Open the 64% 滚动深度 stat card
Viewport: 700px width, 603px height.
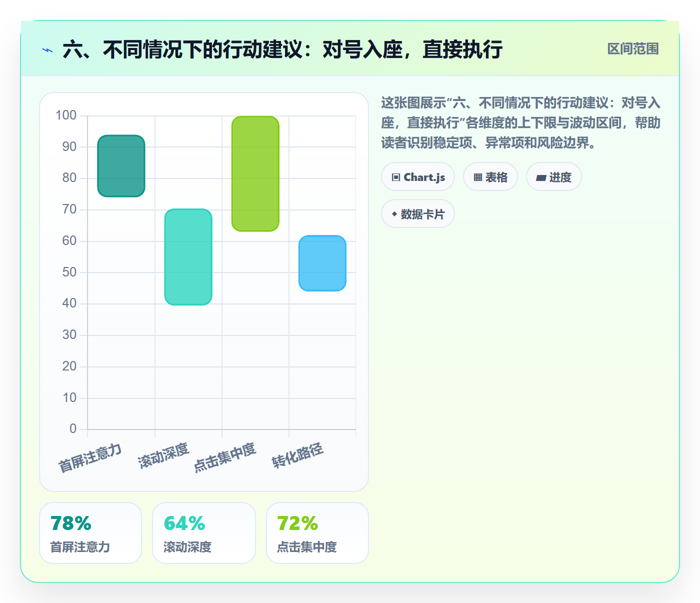click(204, 533)
